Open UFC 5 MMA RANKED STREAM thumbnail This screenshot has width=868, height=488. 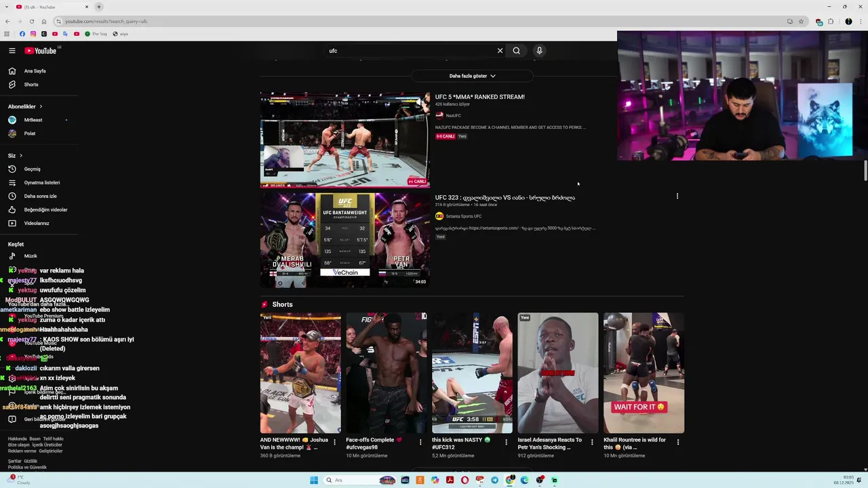tap(345, 140)
